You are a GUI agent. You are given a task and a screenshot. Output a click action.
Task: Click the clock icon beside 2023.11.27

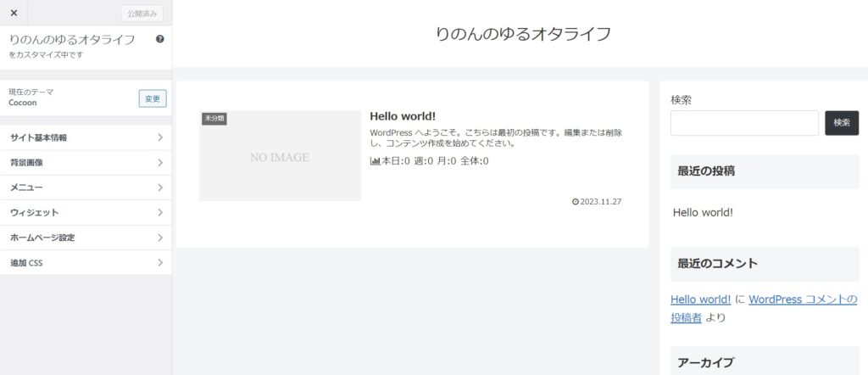(x=576, y=202)
